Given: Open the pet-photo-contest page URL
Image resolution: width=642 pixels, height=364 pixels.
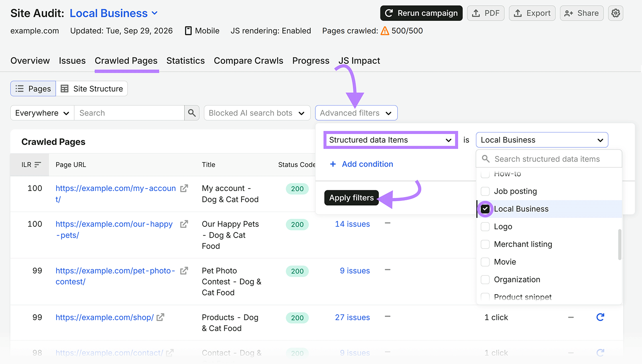Looking at the screenshot, I should [115, 276].
